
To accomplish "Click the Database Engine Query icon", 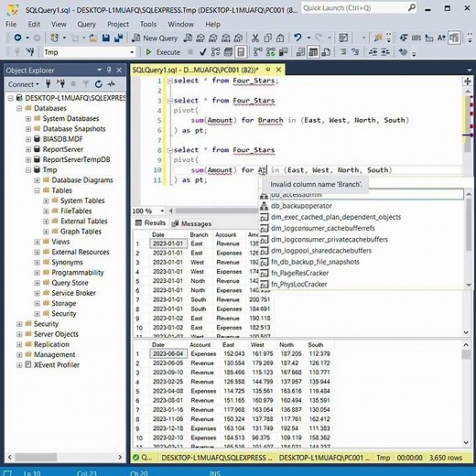I will pos(188,38).
